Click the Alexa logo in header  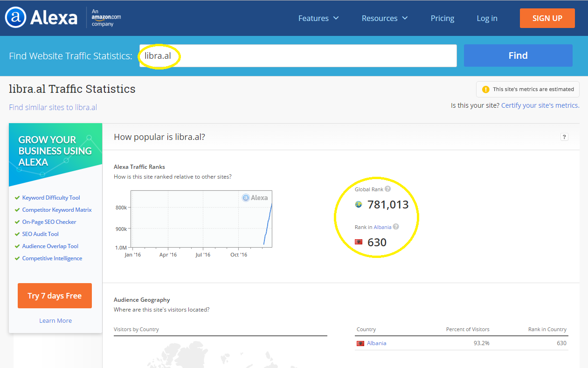click(41, 18)
